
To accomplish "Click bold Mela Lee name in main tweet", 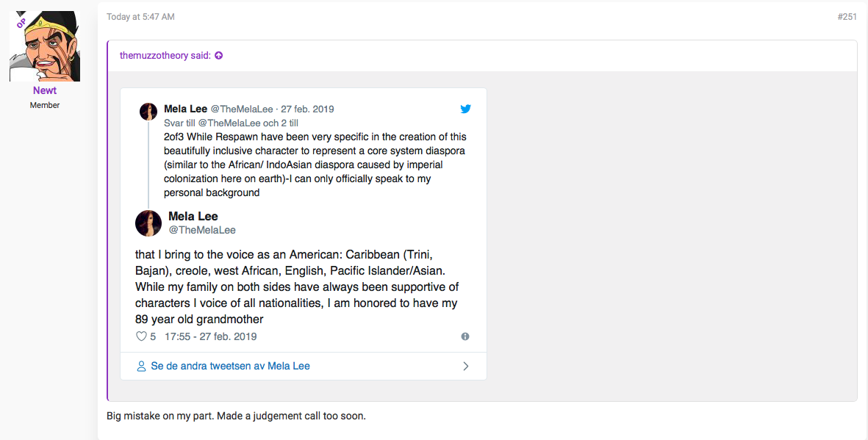I will tap(193, 216).
